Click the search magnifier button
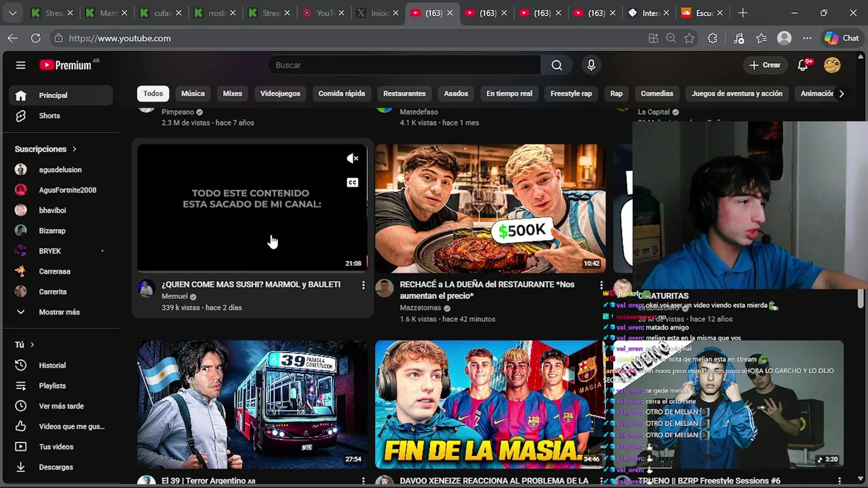868x488 pixels. (557, 65)
